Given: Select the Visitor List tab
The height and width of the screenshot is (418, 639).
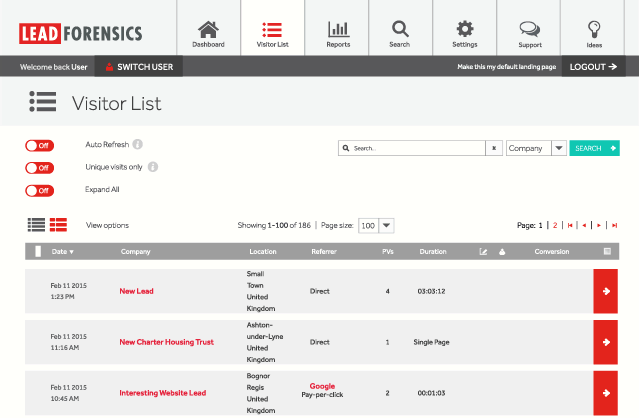Looking at the screenshot, I should [x=273, y=29].
